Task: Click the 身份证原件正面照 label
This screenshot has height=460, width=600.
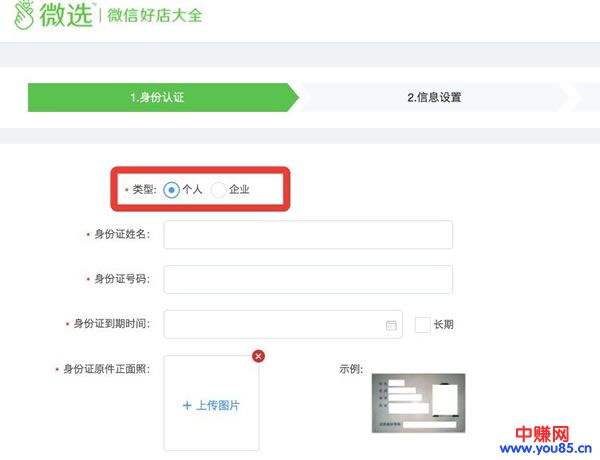Action: pyautogui.click(x=106, y=369)
